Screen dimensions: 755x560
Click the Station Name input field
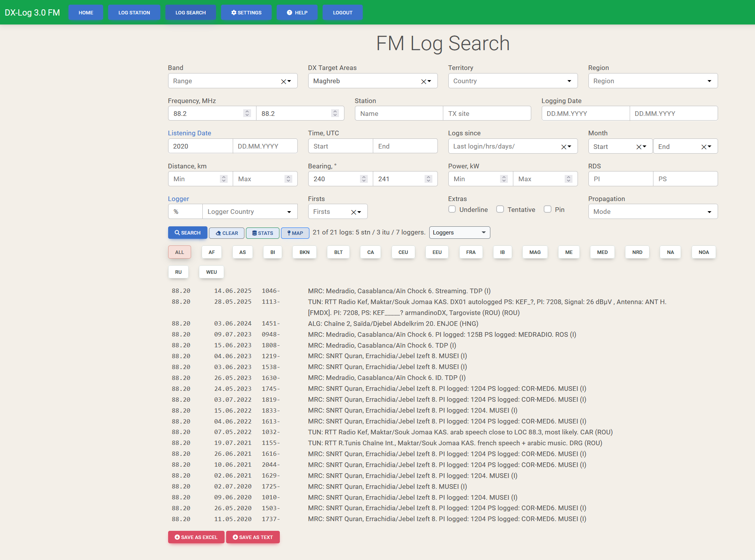tap(399, 113)
